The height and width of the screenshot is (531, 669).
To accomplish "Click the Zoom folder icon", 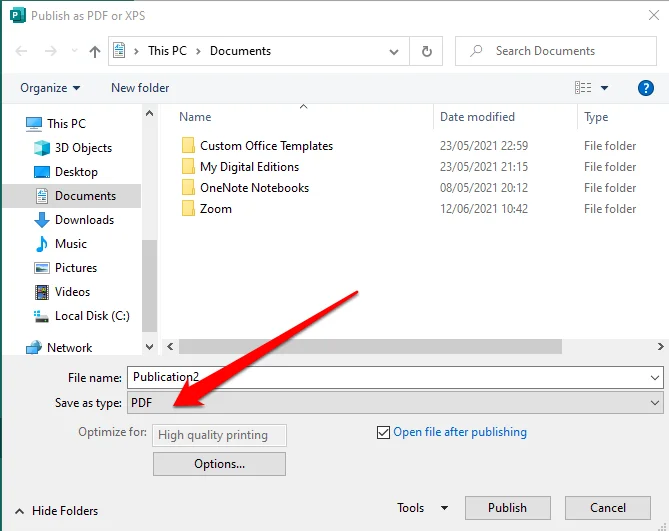I will coord(188,208).
